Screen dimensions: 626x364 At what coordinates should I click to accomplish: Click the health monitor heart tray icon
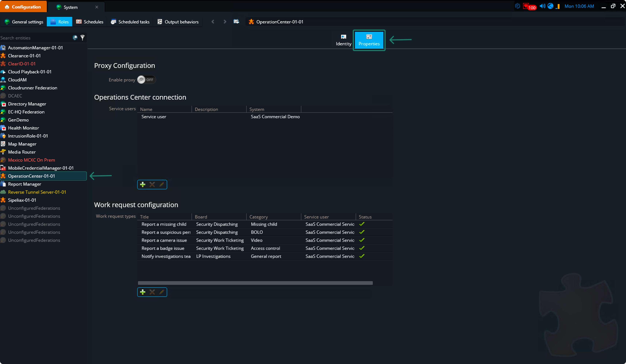(526, 6)
